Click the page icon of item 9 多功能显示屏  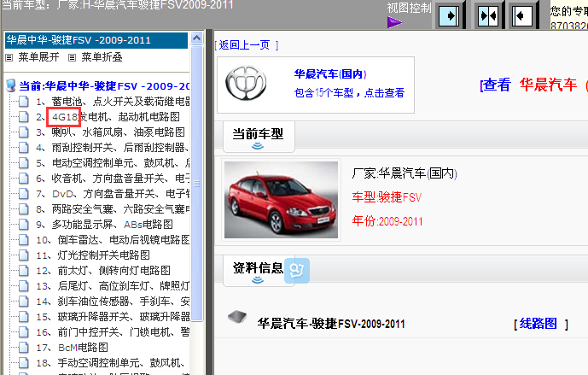tap(24, 225)
